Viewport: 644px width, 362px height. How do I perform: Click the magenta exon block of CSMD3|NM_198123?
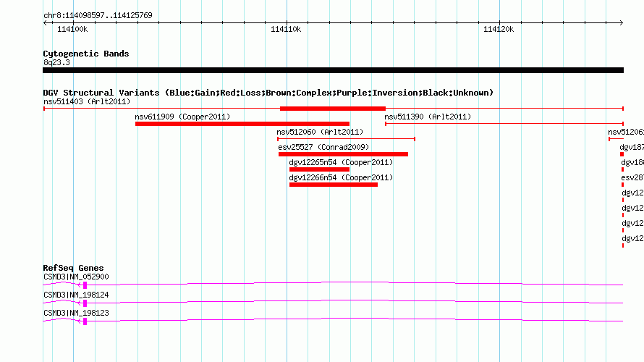click(x=85, y=321)
